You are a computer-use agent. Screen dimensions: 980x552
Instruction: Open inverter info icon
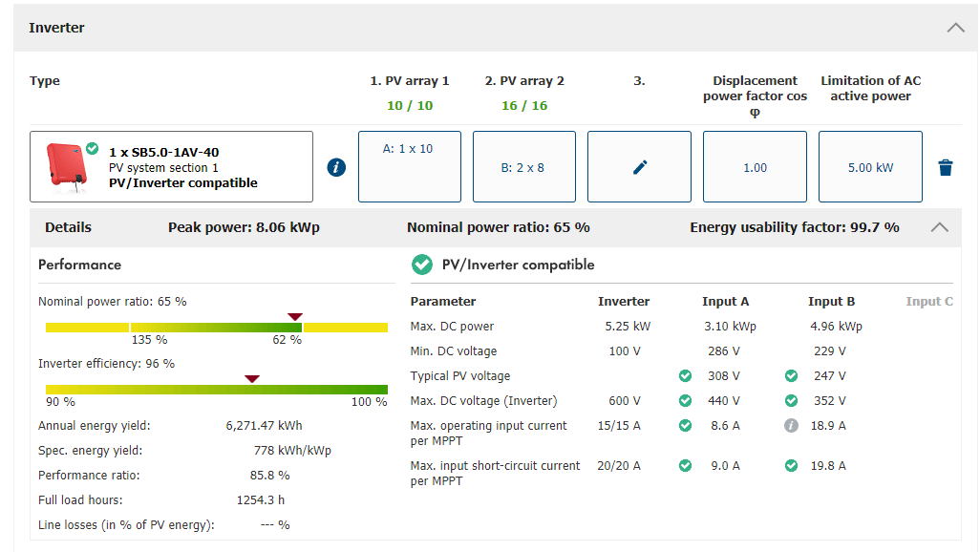336,167
